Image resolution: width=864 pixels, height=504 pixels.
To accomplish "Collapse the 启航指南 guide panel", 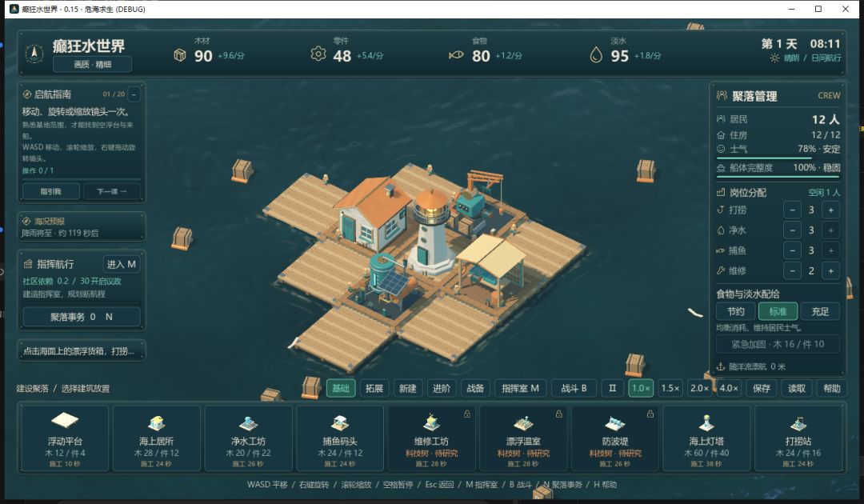I will [134, 94].
